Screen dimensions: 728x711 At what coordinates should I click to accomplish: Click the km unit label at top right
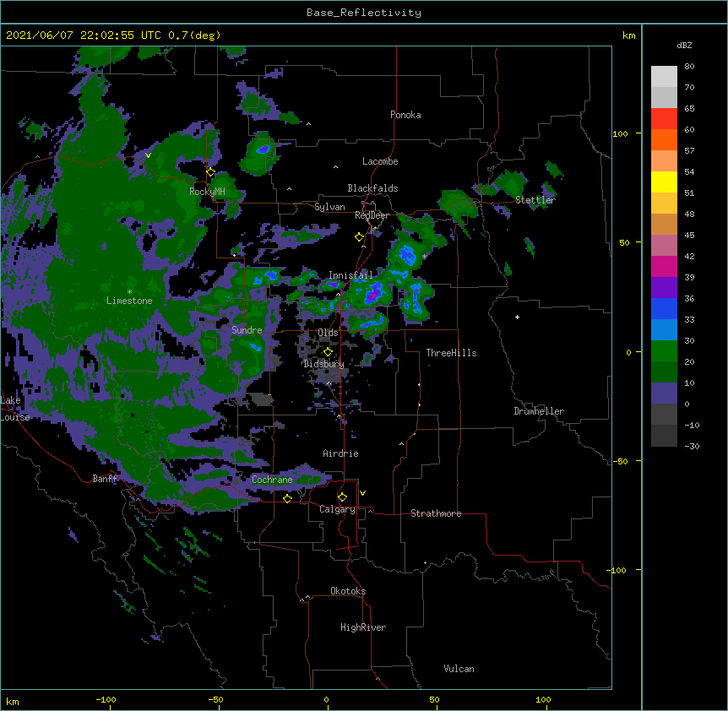(628, 35)
